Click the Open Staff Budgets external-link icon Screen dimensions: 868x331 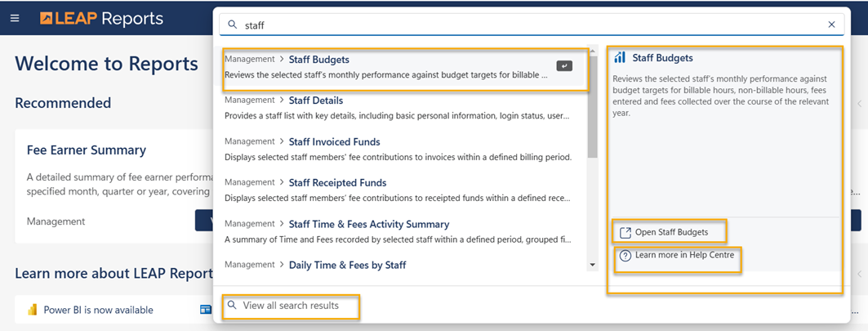(x=625, y=232)
